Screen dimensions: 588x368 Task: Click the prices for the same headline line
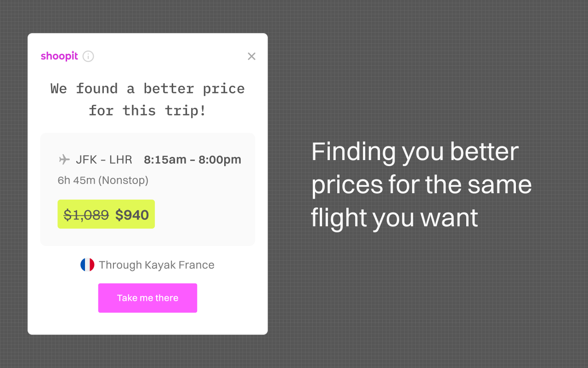tap(421, 184)
